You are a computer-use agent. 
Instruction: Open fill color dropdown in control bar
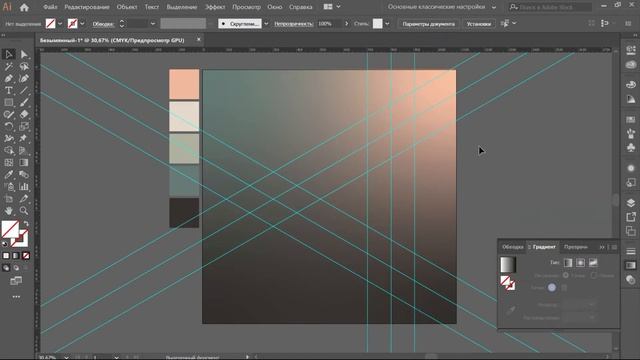click(60, 24)
